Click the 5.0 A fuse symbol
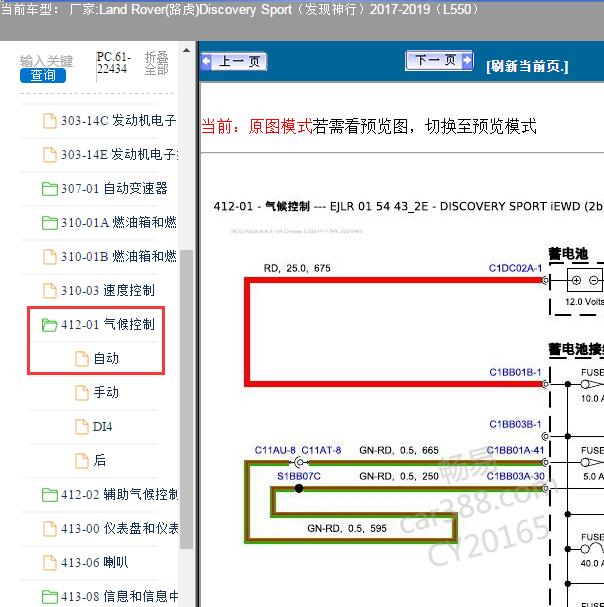 pos(592,462)
